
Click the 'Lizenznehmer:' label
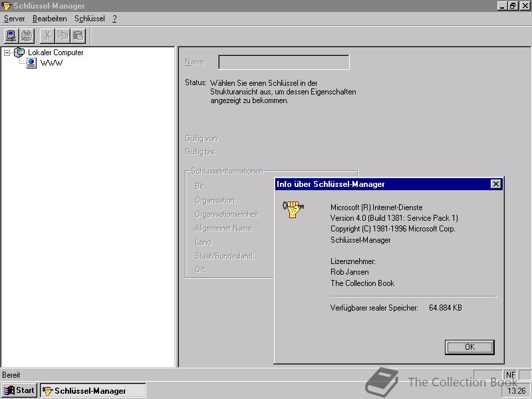pyautogui.click(x=353, y=261)
